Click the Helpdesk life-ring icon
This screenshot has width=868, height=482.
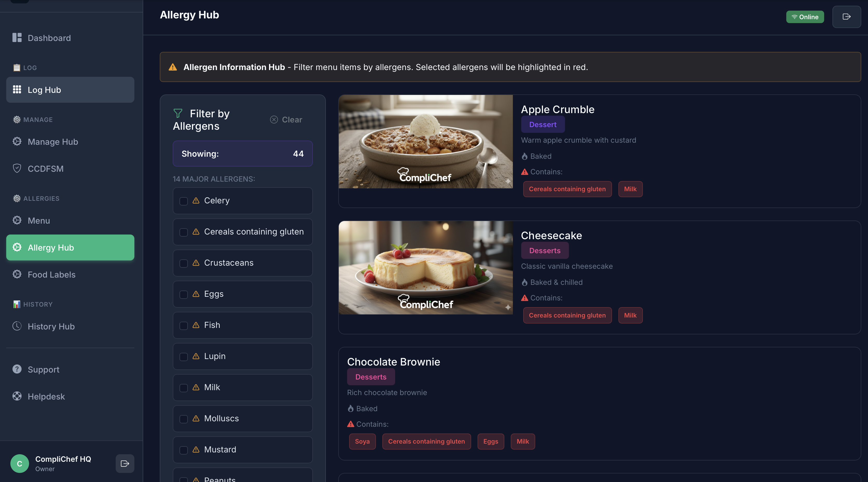(x=17, y=396)
